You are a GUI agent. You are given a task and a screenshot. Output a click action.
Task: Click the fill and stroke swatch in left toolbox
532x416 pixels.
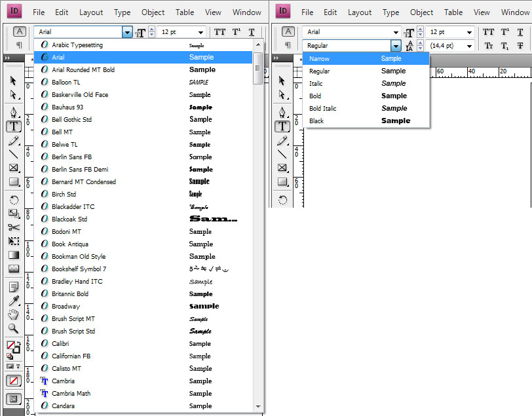13,347
